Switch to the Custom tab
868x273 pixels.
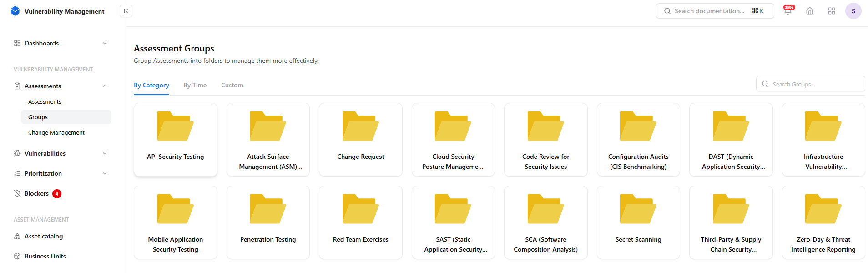[232, 85]
